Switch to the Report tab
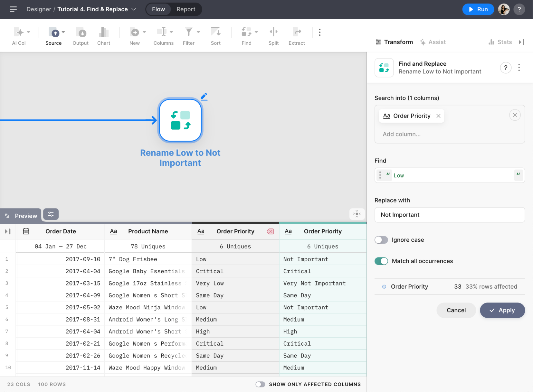Viewport: 533px width, 392px height. coord(186,9)
